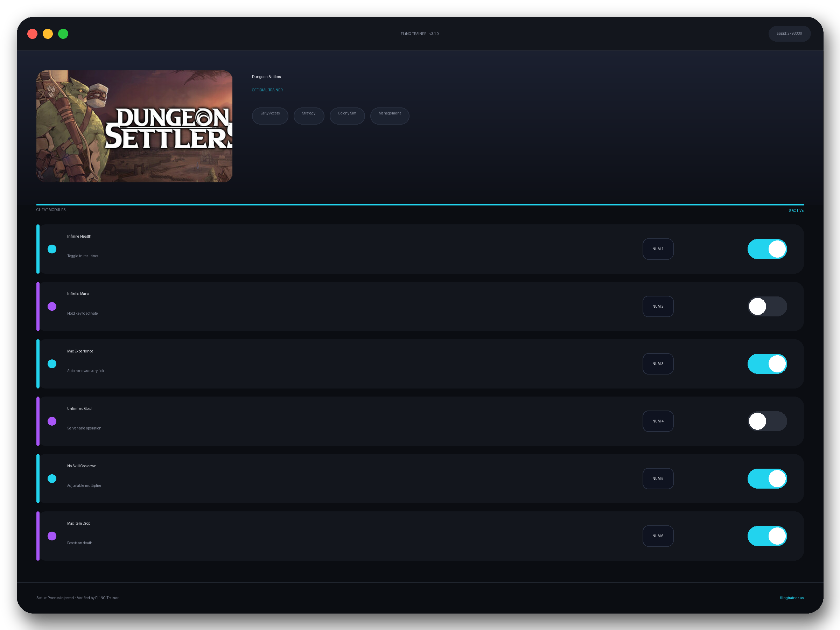Click the OFFICIAL TRAINER label
Image resolution: width=840 pixels, height=630 pixels.
[x=267, y=90]
